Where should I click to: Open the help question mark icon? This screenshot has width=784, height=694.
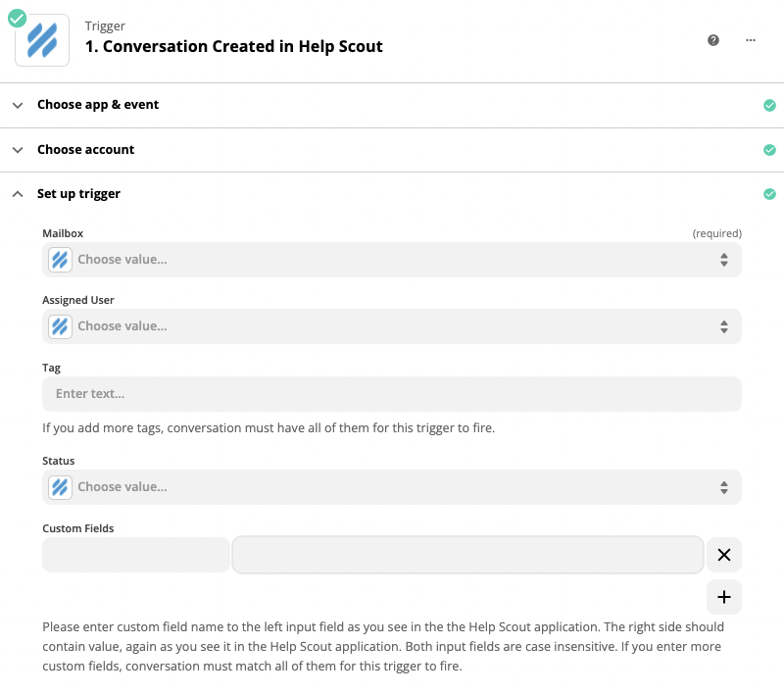[x=713, y=40]
